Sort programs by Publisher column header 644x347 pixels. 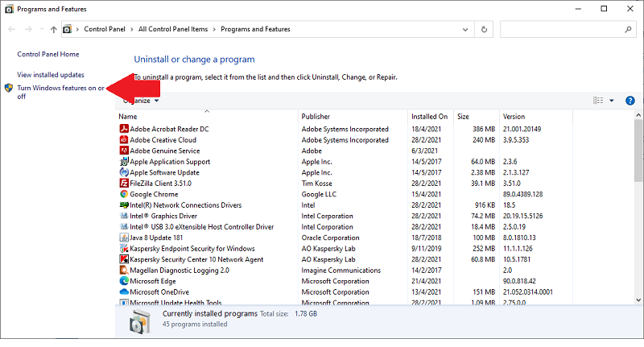tap(316, 117)
